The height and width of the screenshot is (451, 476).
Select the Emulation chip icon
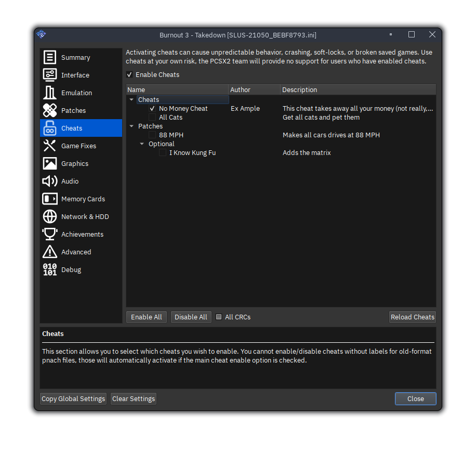[50, 93]
